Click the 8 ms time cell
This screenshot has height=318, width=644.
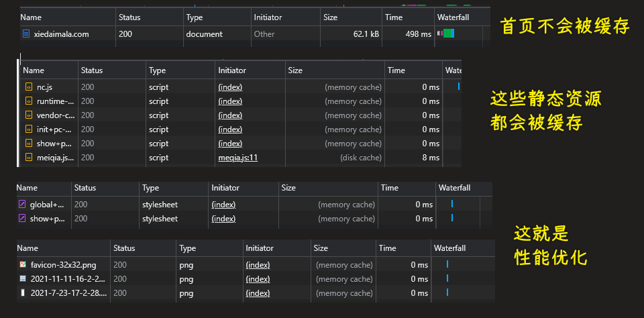click(x=431, y=158)
